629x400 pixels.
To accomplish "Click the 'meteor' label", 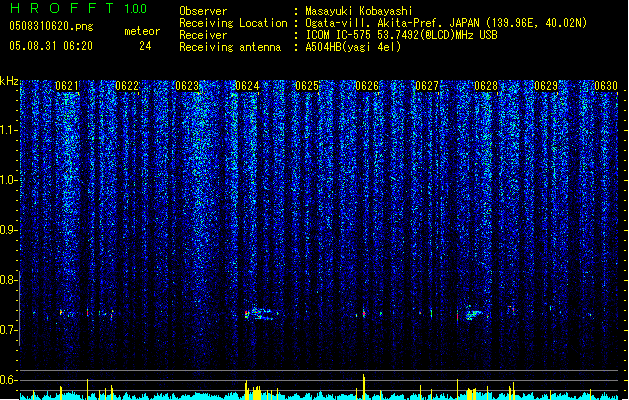I will click(x=142, y=31).
